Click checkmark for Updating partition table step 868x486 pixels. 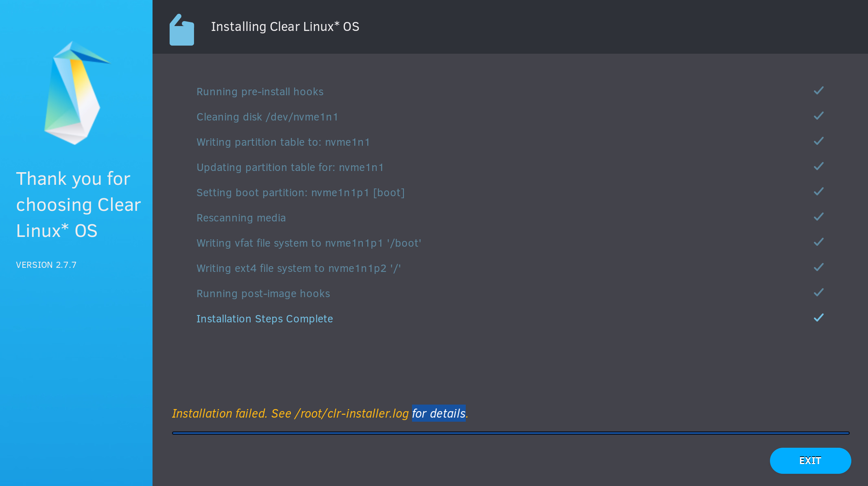pyautogui.click(x=818, y=166)
